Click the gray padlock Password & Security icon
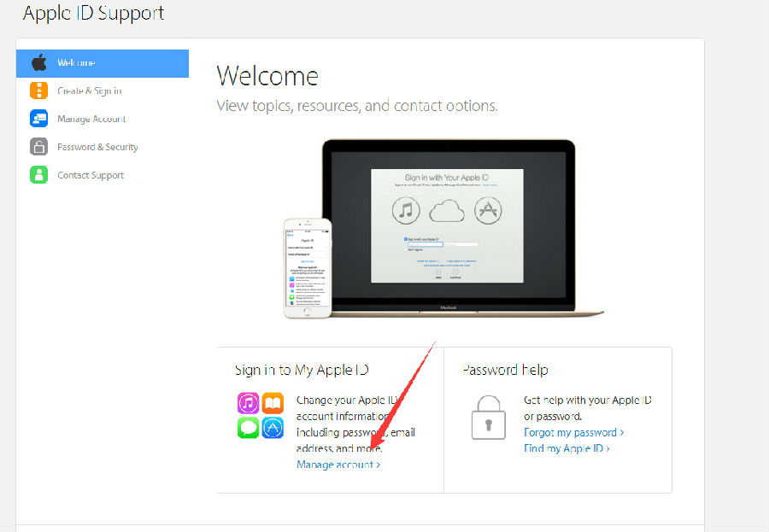The image size is (769, 532). (38, 147)
